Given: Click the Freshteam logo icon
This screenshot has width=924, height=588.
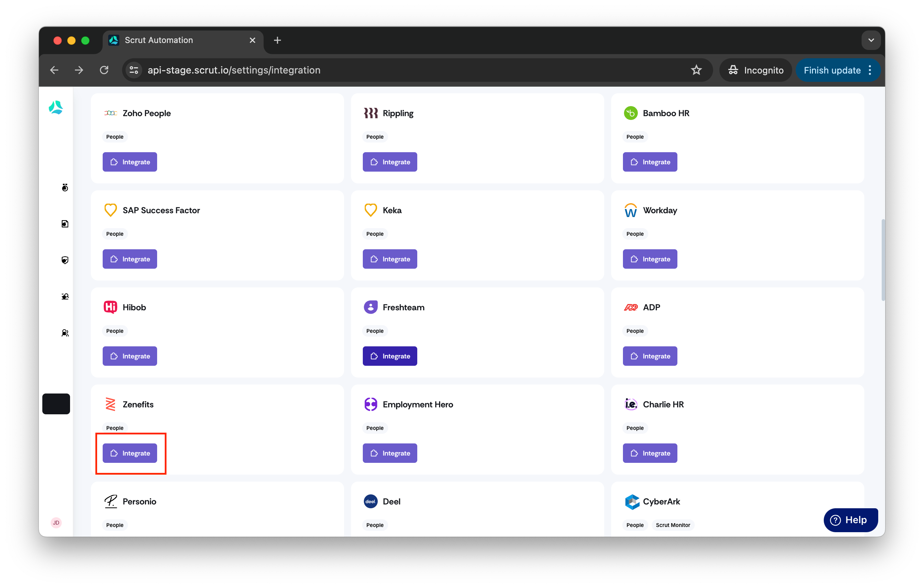Looking at the screenshot, I should 371,307.
